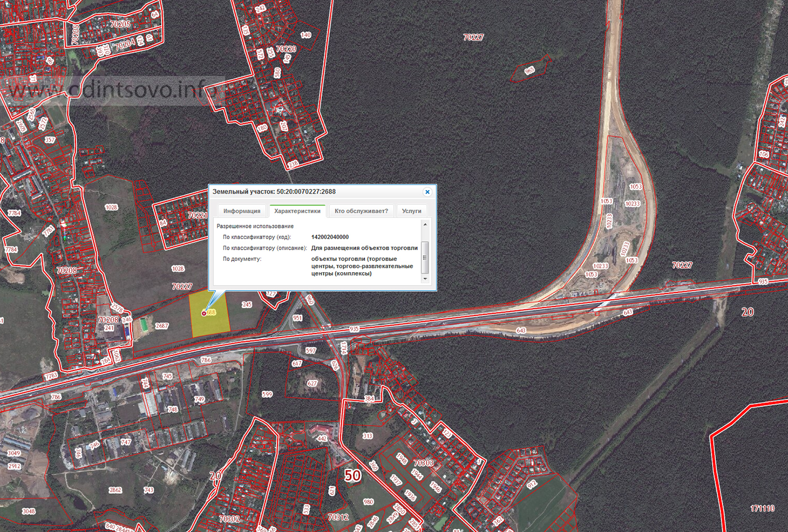The height and width of the screenshot is (532, 788).
Task: Click parcel label 3049 on map
Action: [14, 453]
